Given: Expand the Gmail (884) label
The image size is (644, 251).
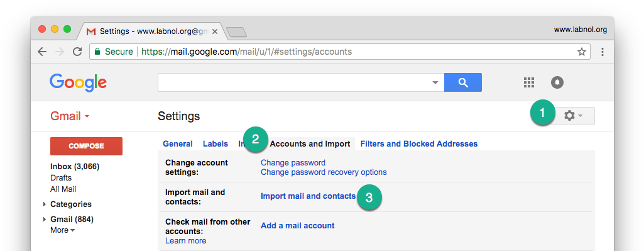Looking at the screenshot, I should tap(45, 220).
